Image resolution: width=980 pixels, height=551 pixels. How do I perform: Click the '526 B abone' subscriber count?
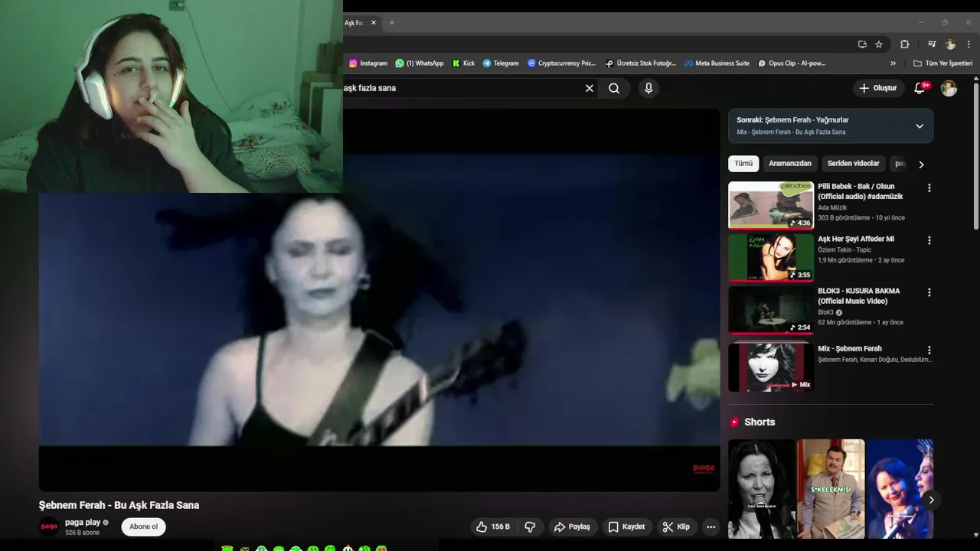pyautogui.click(x=82, y=533)
